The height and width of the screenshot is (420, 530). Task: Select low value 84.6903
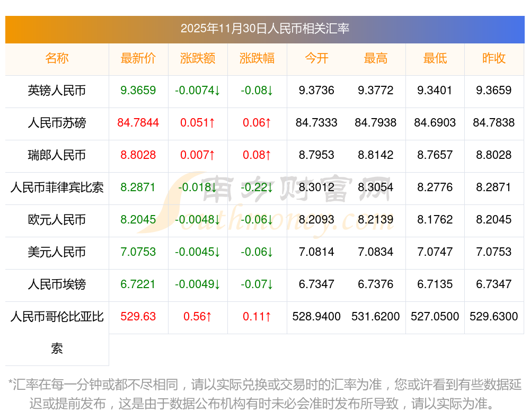click(x=435, y=123)
